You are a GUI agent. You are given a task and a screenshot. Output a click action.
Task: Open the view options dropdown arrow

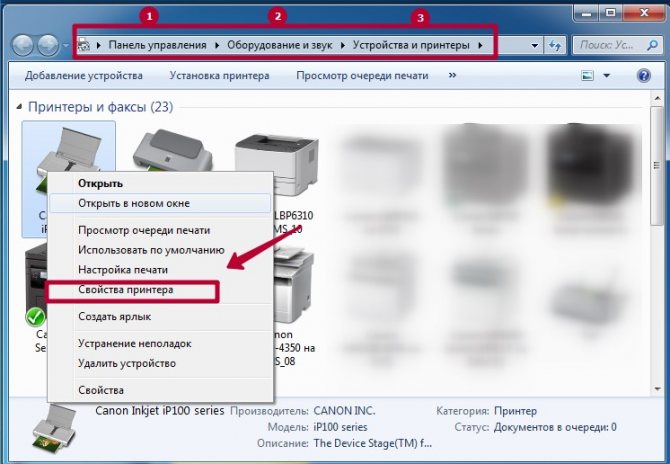pos(606,76)
